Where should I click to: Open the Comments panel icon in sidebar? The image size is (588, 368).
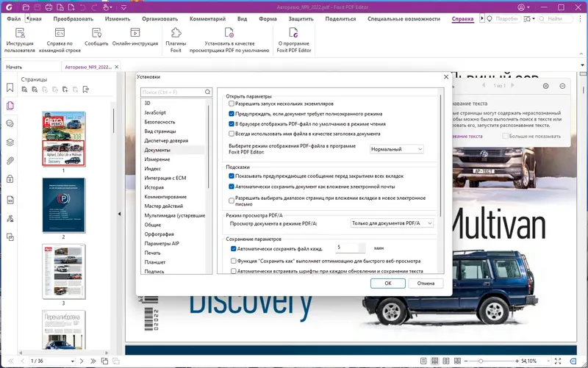[10, 123]
